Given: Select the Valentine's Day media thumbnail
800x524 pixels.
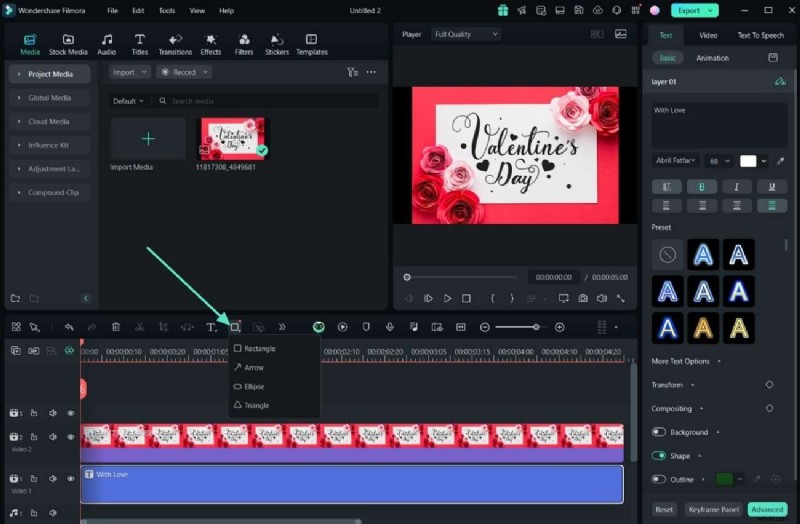Looking at the screenshot, I should (233, 138).
